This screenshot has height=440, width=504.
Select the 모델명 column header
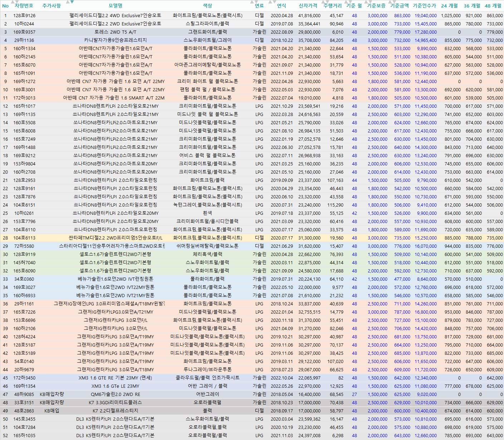pyautogui.click(x=116, y=6)
